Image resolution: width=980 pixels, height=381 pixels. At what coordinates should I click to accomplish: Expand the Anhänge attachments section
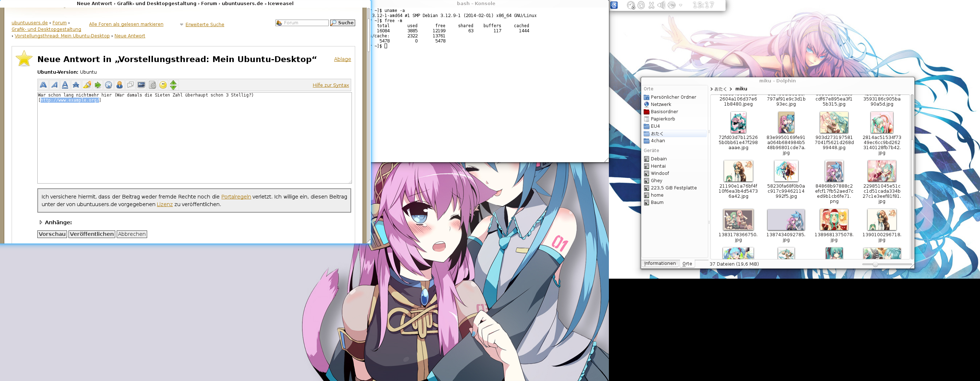click(x=41, y=222)
